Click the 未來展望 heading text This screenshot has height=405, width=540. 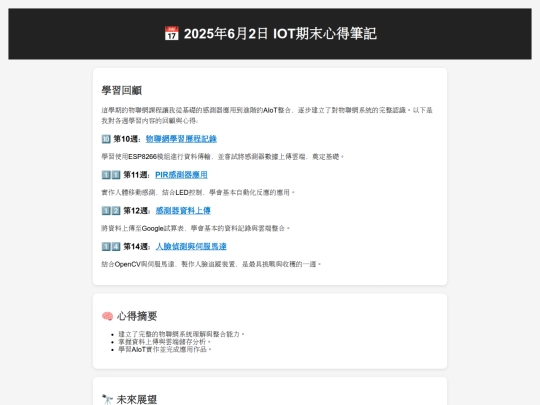point(137,399)
